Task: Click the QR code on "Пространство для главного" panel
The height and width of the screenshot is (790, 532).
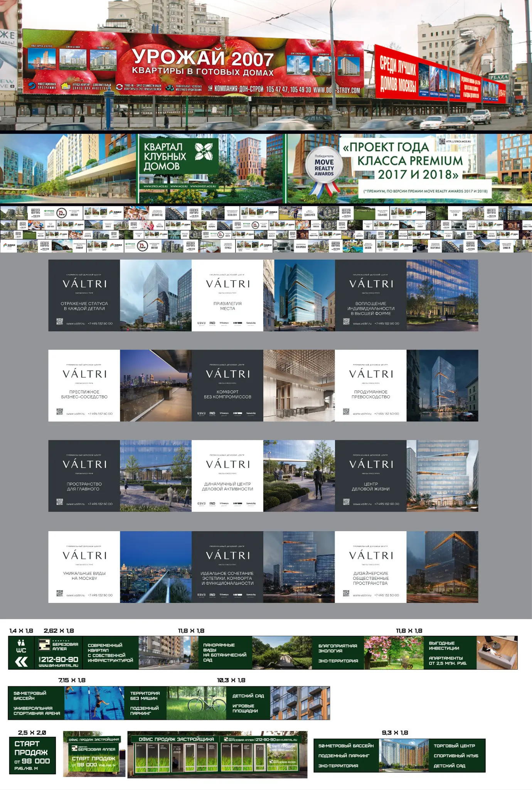Action: tap(60, 502)
